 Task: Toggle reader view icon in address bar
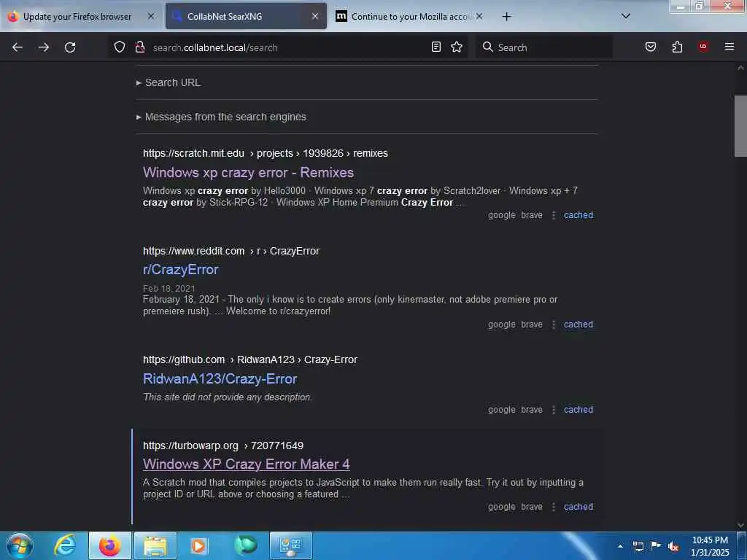point(436,47)
